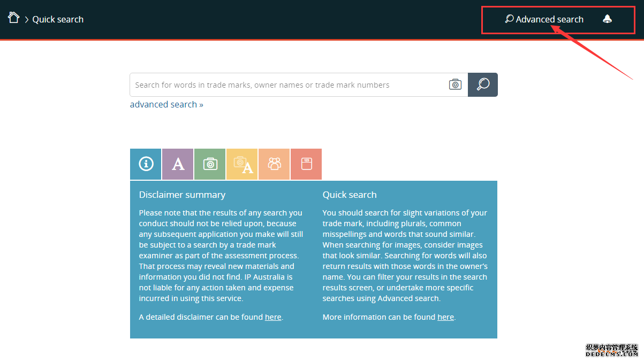This screenshot has width=644, height=362.
Task: Open the orange people owners tab
Action: point(274,164)
